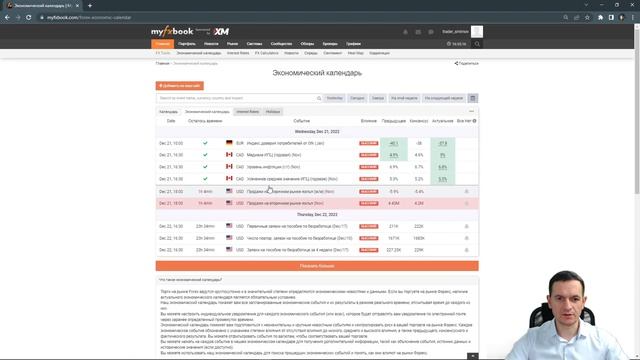Click the myfxbook logo
Screen dimensions: 640x360
tap(172, 31)
